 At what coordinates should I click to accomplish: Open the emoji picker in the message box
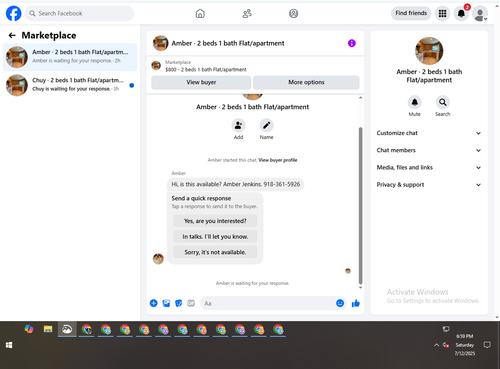click(340, 303)
